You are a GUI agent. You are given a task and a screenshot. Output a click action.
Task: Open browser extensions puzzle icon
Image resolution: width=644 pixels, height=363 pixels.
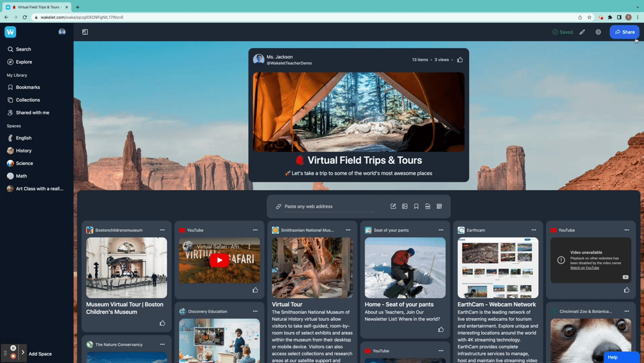pos(610,17)
